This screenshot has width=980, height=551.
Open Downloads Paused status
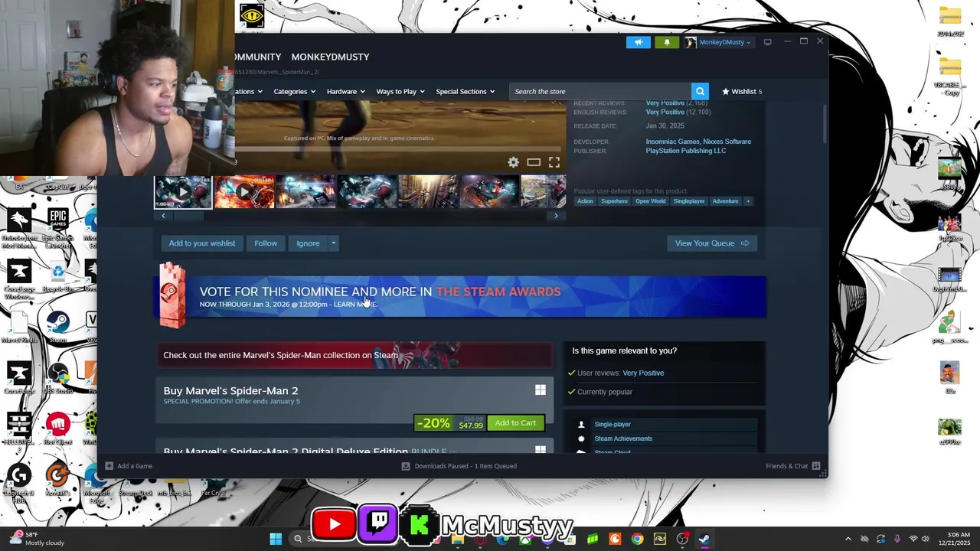[x=459, y=466]
